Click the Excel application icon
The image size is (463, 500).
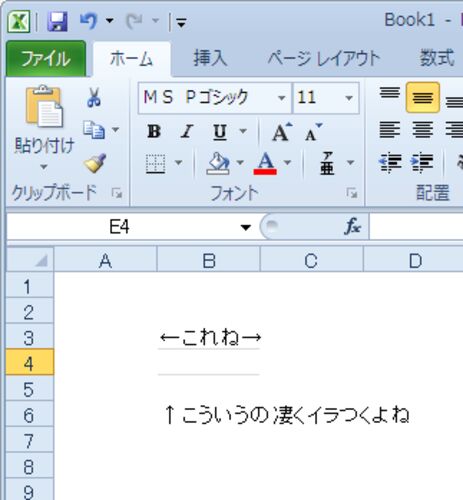click(x=19, y=21)
